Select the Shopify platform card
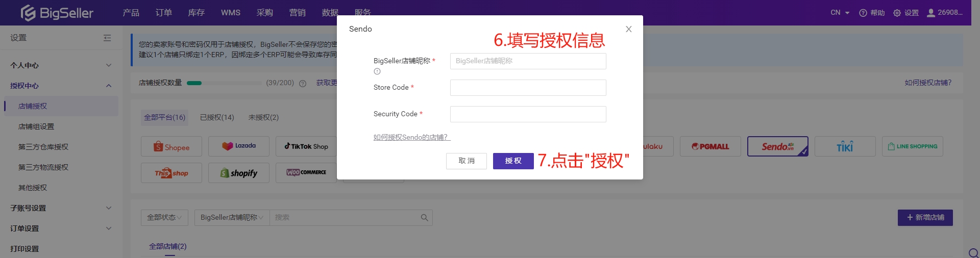The width and height of the screenshot is (980, 258). pos(239,173)
